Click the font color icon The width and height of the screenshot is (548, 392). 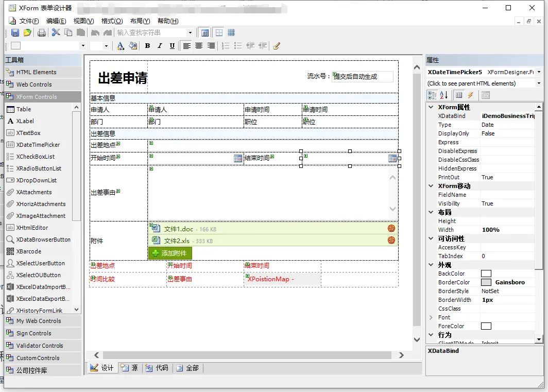coord(121,46)
